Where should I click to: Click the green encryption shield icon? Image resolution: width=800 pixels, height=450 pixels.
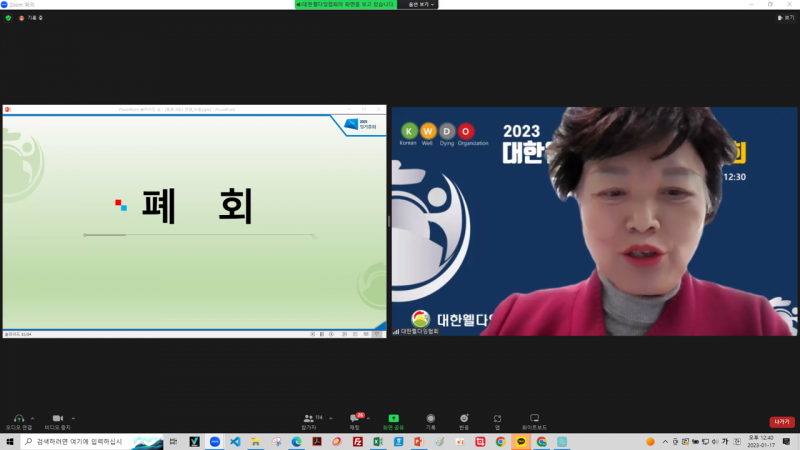[x=8, y=18]
